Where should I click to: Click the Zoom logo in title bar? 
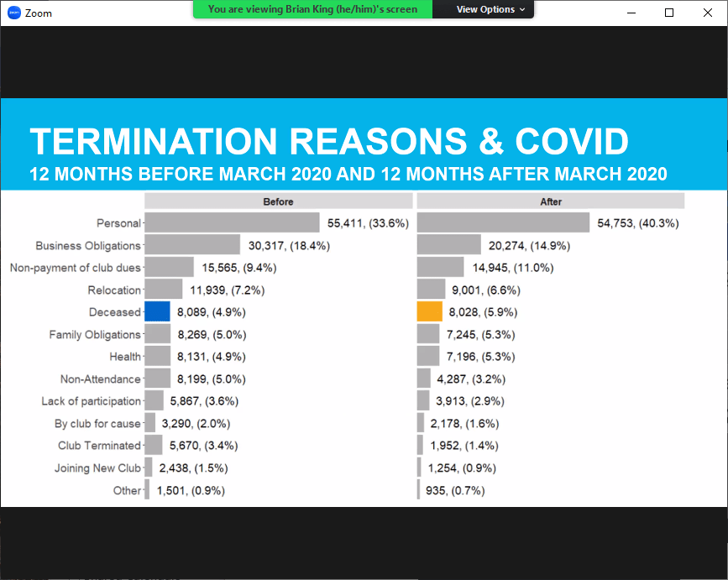[x=13, y=13]
